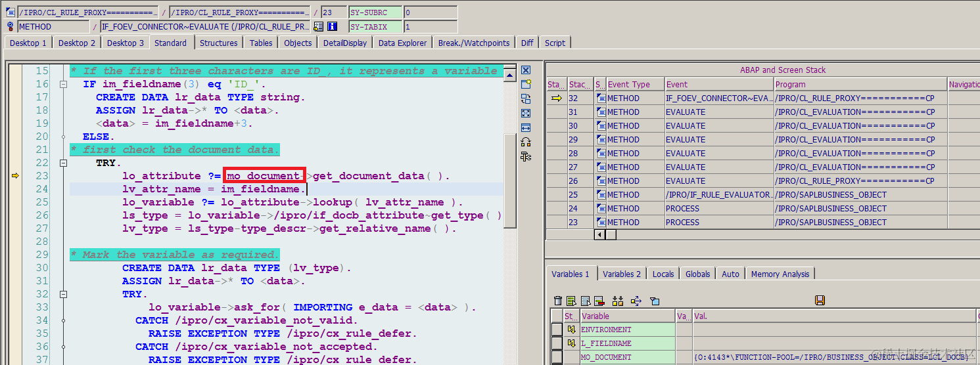
Task: Click the orange save floppy icon
Action: 820,300
